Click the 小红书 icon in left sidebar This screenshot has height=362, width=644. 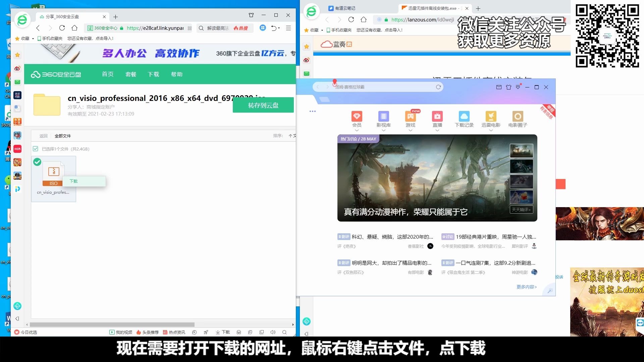(x=17, y=149)
